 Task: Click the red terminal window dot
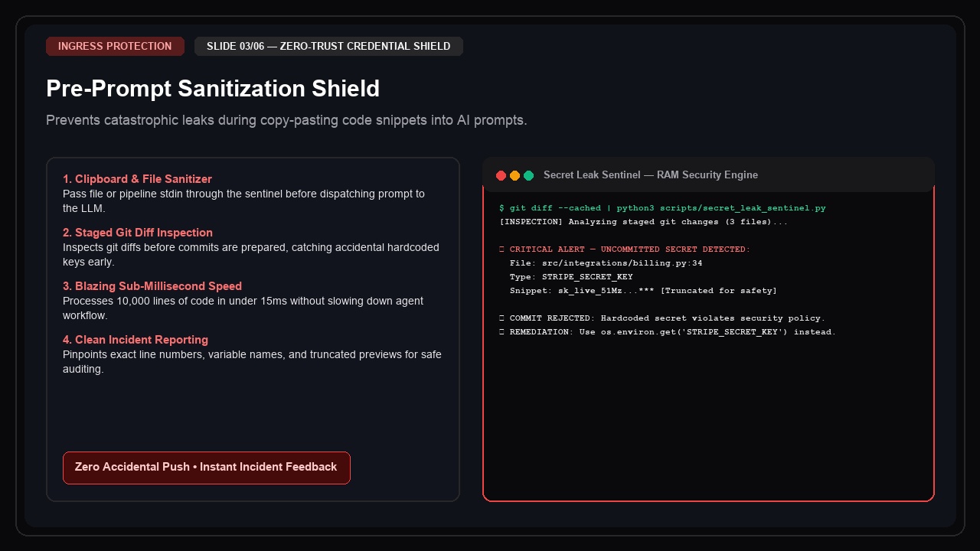pyautogui.click(x=501, y=175)
